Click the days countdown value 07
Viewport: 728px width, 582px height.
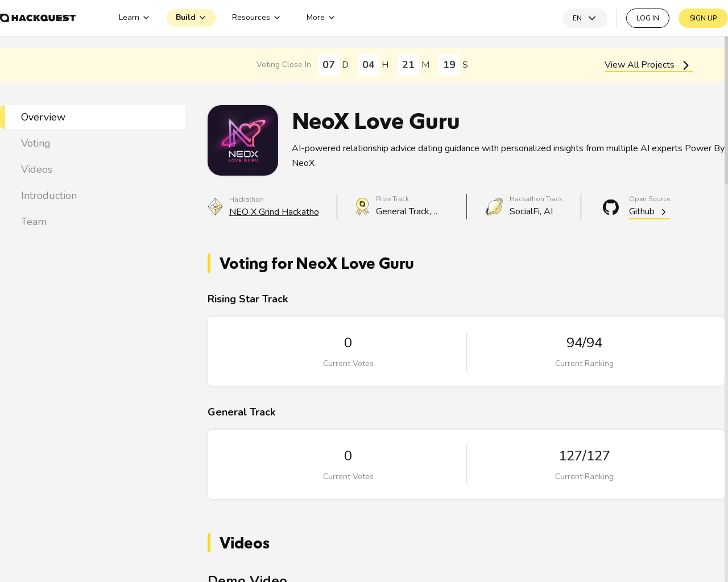tap(329, 65)
